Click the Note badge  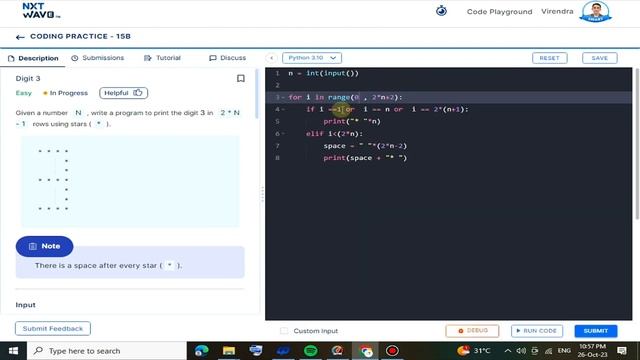click(44, 247)
